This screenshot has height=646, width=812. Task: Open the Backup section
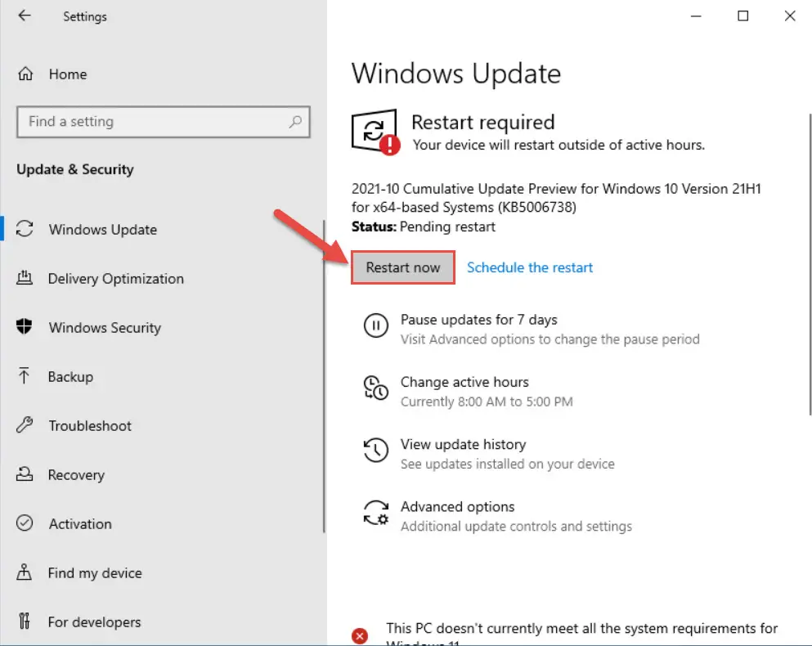coord(71,377)
